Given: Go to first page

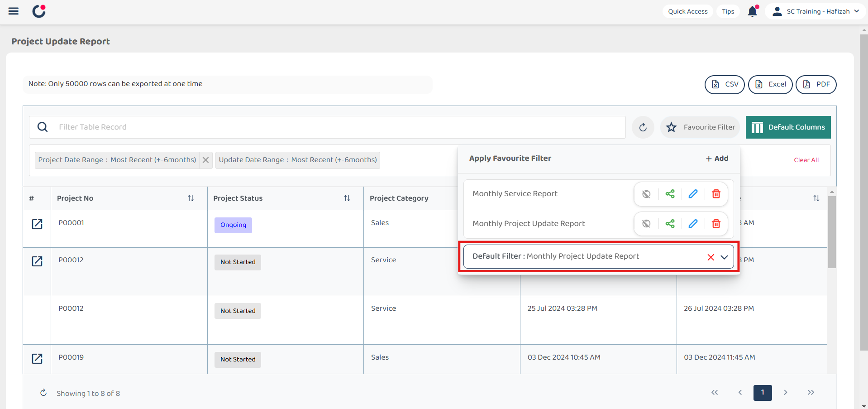Looking at the screenshot, I should click(715, 393).
